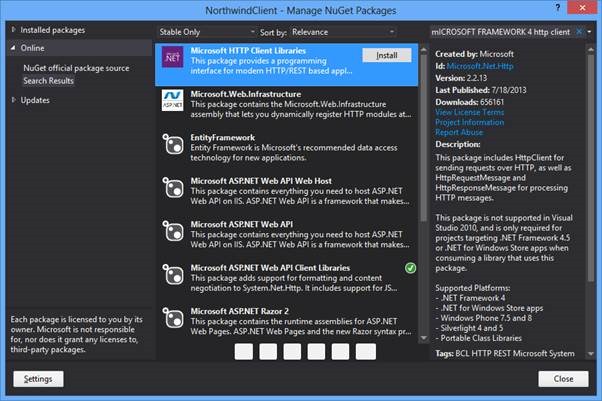The width and height of the screenshot is (602, 401).
Task: Open the Settings button
Action: 38,379
